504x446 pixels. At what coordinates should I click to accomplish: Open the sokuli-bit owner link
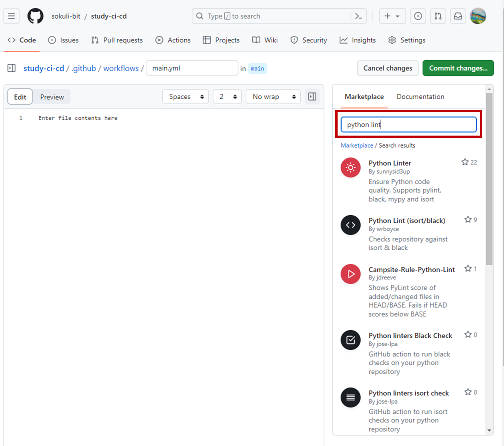[x=66, y=16]
